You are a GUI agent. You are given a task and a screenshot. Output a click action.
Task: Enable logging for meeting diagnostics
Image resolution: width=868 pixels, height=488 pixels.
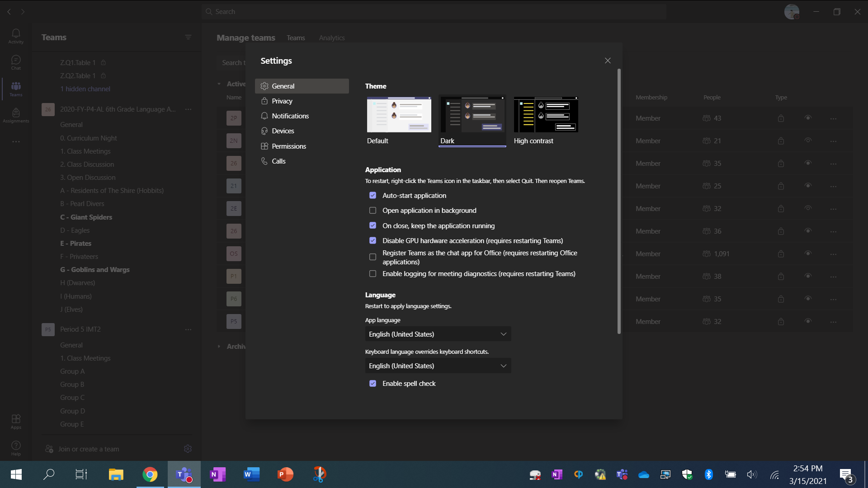coord(373,274)
